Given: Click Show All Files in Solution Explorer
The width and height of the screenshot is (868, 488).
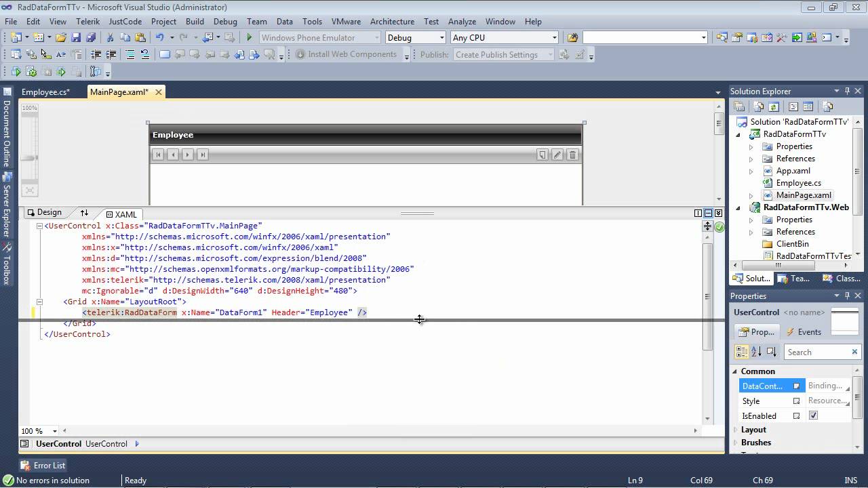Looking at the screenshot, I should 759,106.
